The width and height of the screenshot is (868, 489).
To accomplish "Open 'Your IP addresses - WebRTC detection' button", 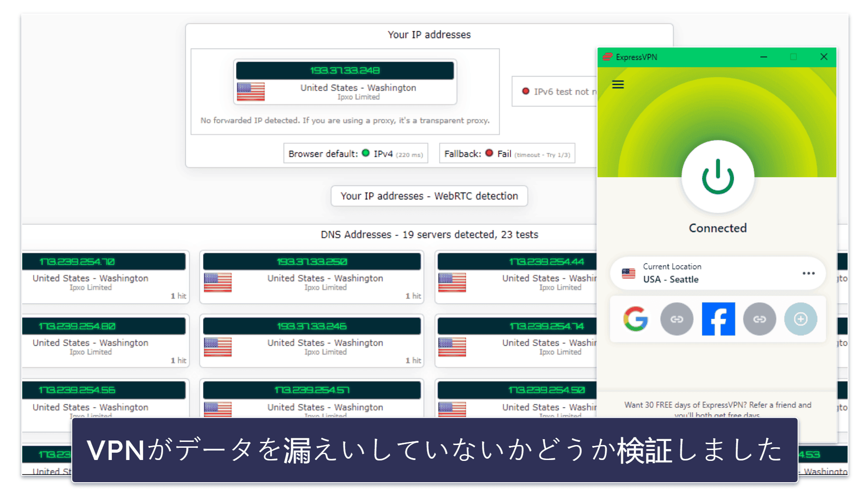I will point(429,196).
